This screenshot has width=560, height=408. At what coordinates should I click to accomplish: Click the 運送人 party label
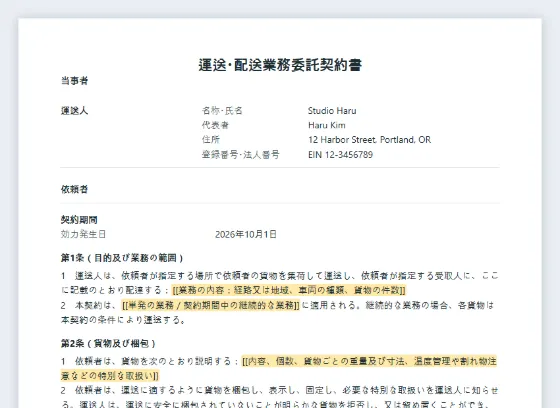(x=74, y=111)
